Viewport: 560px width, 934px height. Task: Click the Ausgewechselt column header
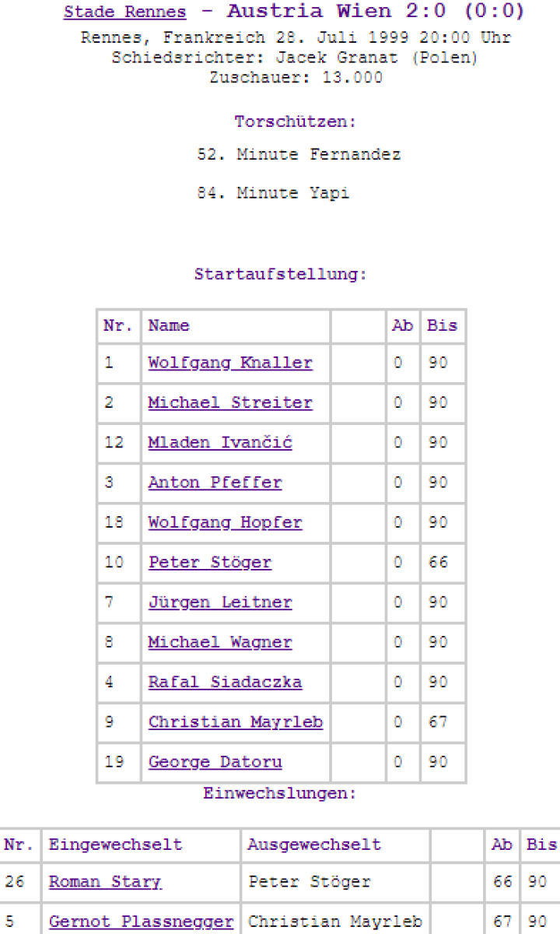click(x=314, y=845)
